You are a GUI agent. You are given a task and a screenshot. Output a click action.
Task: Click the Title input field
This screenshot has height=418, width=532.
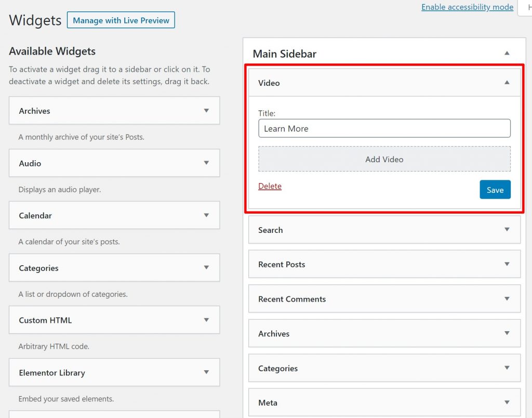tap(384, 128)
